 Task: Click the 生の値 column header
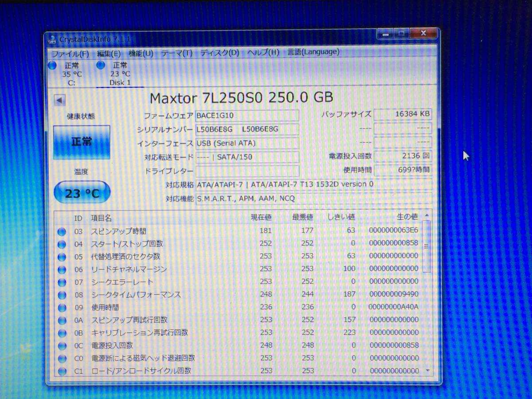(407, 216)
